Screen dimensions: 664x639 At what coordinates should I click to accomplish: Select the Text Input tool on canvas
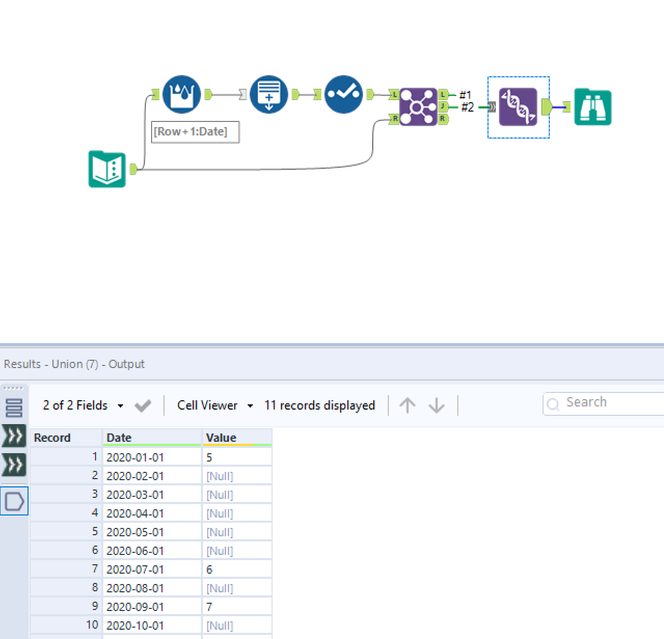[x=107, y=169]
